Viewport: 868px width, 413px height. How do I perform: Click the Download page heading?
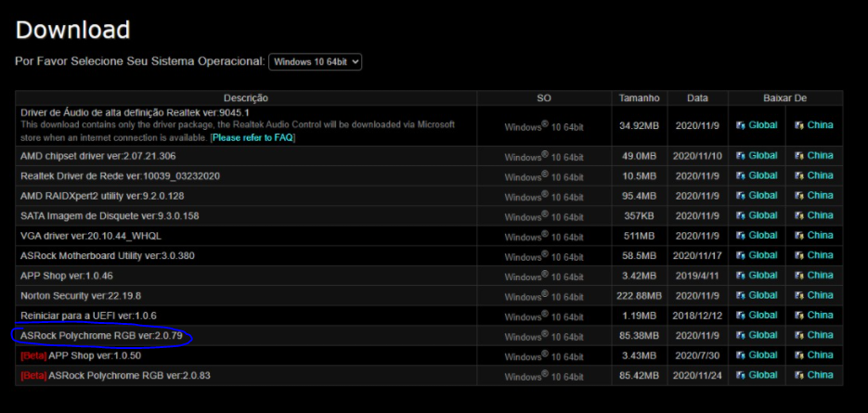point(72,30)
